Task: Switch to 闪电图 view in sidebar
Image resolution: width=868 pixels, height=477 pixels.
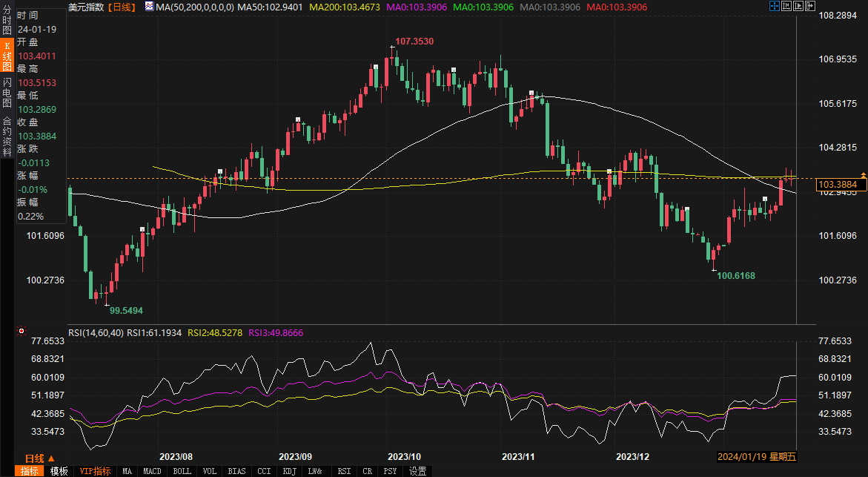Action: click(7, 93)
